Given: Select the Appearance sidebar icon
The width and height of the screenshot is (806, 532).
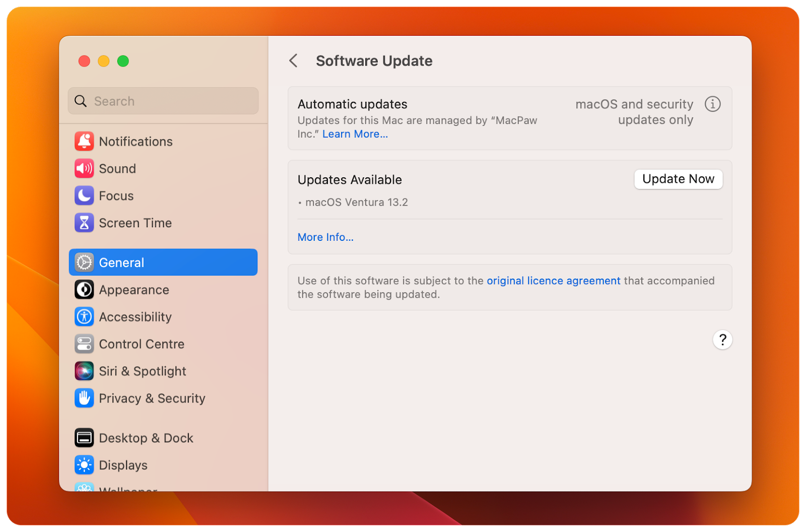Looking at the screenshot, I should (x=84, y=290).
